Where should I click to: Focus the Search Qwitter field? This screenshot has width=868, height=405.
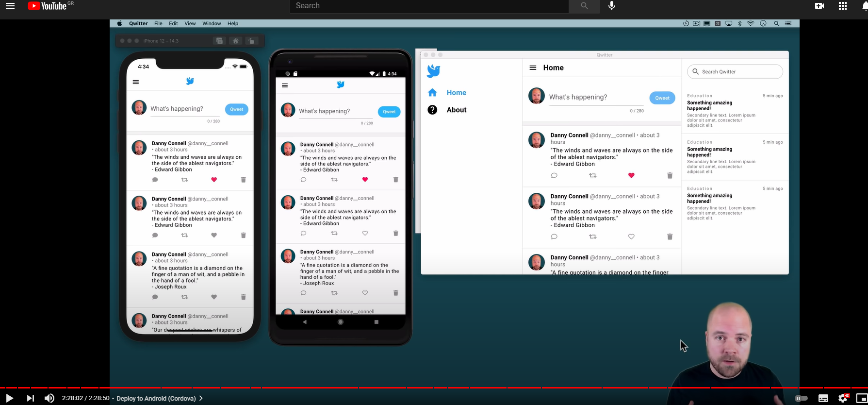click(735, 71)
